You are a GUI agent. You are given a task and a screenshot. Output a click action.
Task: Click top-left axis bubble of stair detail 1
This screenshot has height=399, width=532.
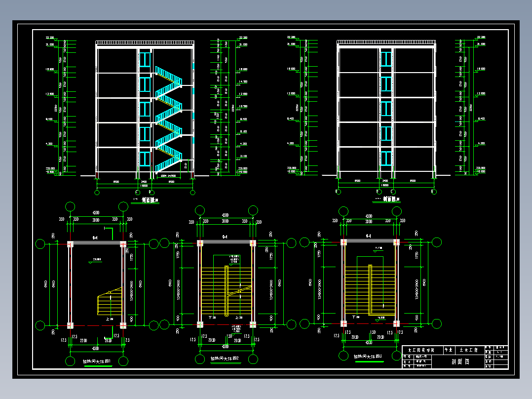[70, 206]
